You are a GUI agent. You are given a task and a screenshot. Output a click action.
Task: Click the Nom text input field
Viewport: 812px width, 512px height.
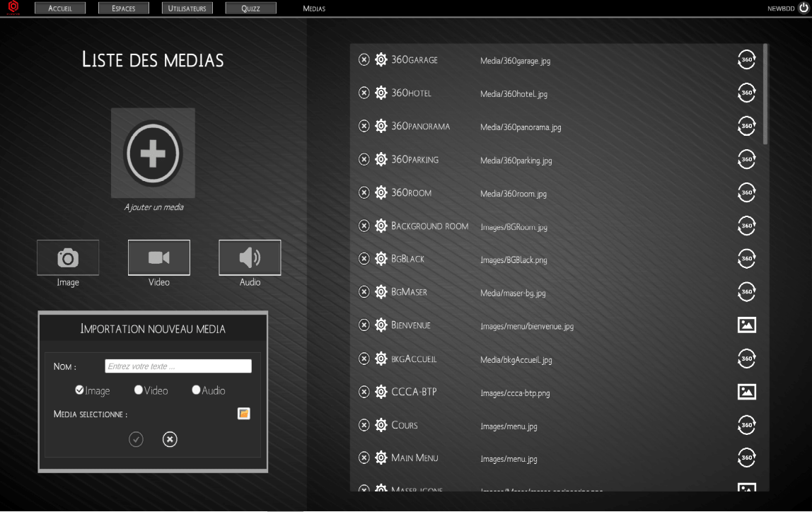click(x=178, y=366)
